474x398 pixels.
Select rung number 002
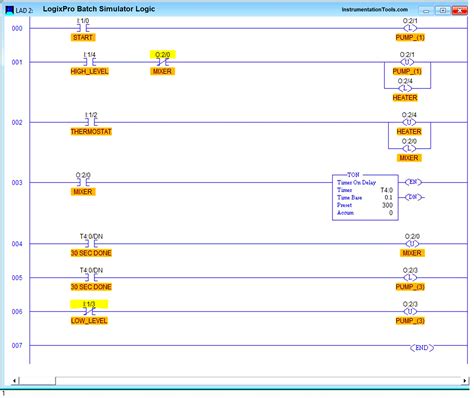[x=17, y=123]
